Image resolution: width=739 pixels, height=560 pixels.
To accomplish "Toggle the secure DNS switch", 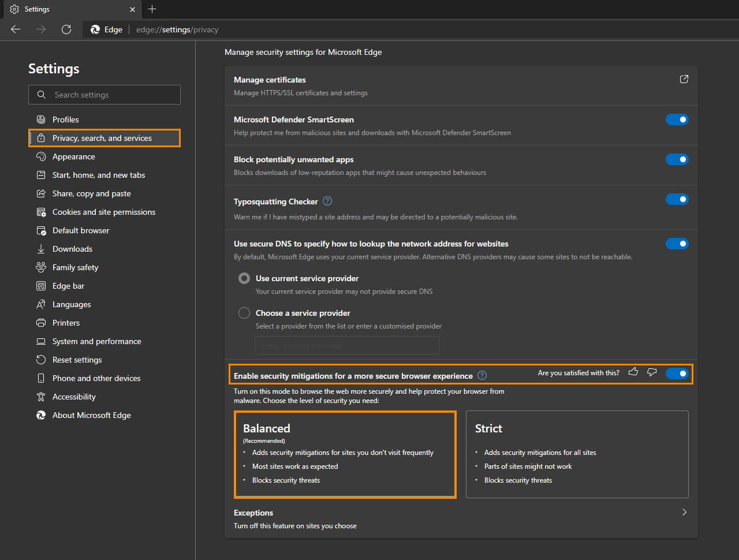I will coord(677,244).
